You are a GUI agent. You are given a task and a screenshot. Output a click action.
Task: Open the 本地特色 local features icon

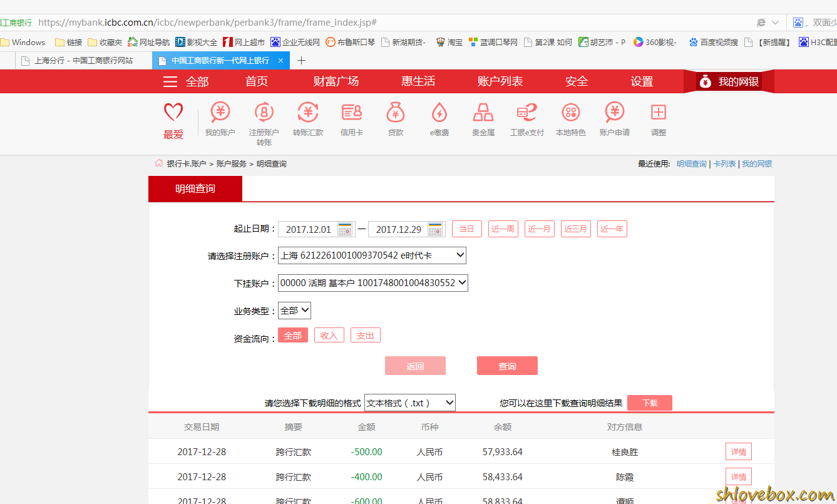click(570, 113)
